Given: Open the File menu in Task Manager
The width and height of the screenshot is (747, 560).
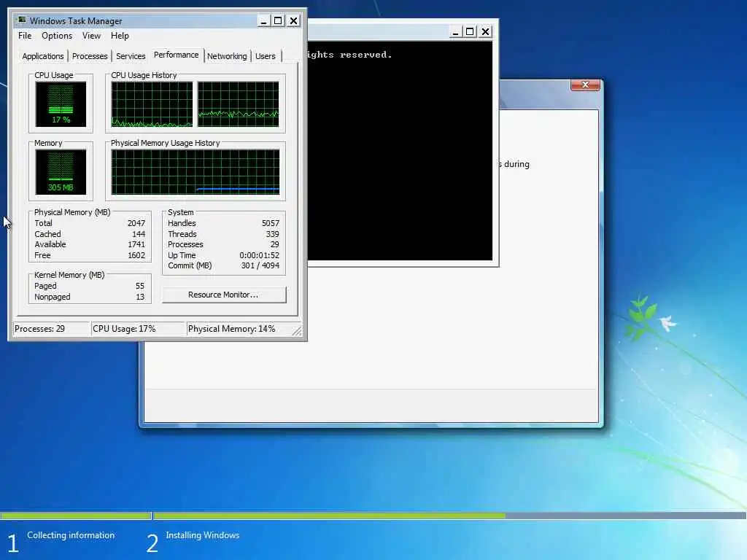Looking at the screenshot, I should click(25, 36).
